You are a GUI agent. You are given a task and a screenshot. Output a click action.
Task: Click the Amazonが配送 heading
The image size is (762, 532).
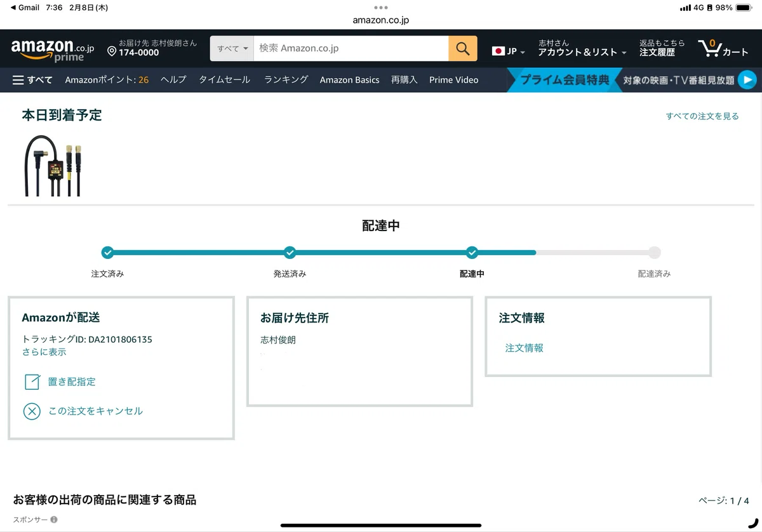61,318
